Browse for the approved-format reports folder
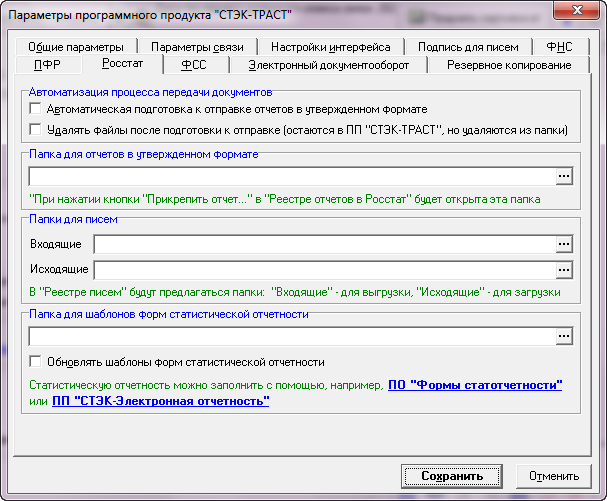The image size is (607, 501). tap(564, 176)
